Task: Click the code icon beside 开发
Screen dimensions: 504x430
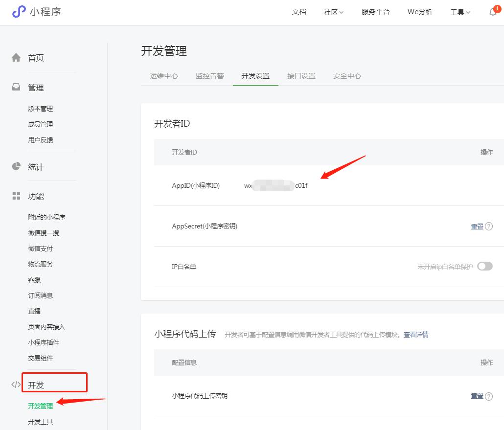Action: pos(16,385)
